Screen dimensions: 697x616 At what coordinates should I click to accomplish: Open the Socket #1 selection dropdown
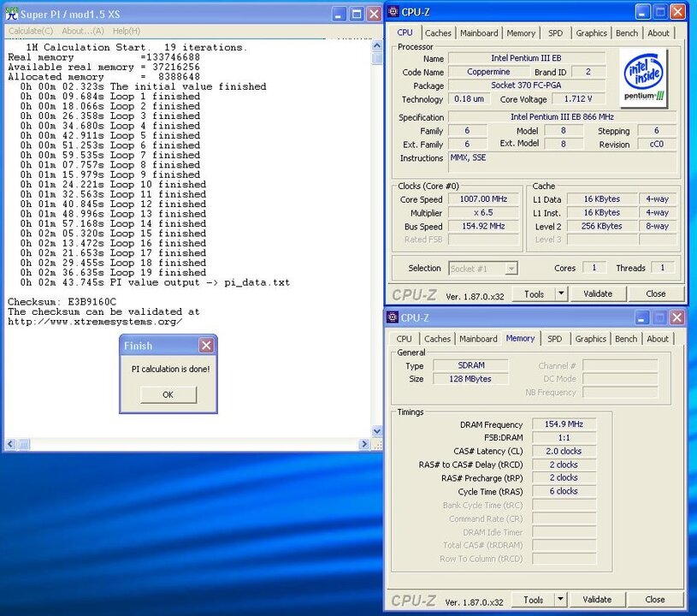511,268
